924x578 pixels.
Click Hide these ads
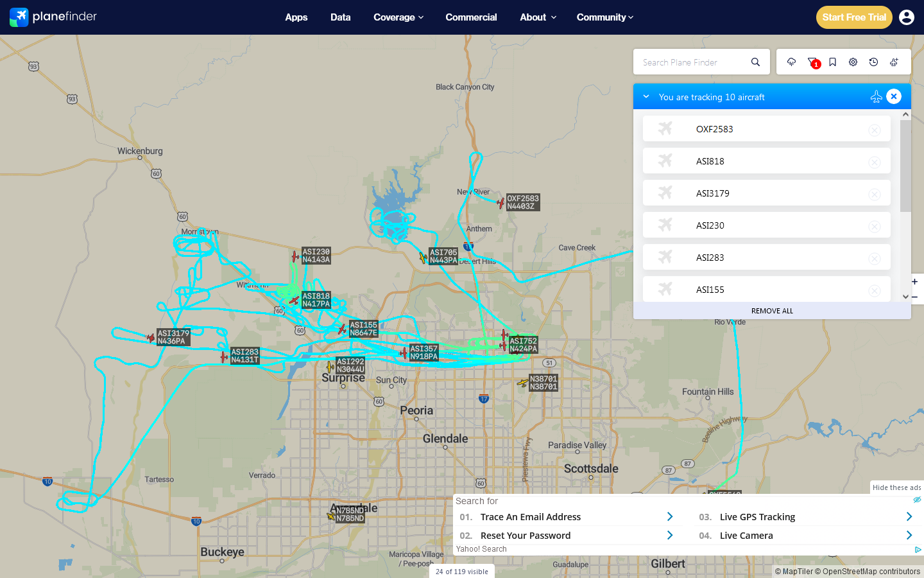(896, 487)
